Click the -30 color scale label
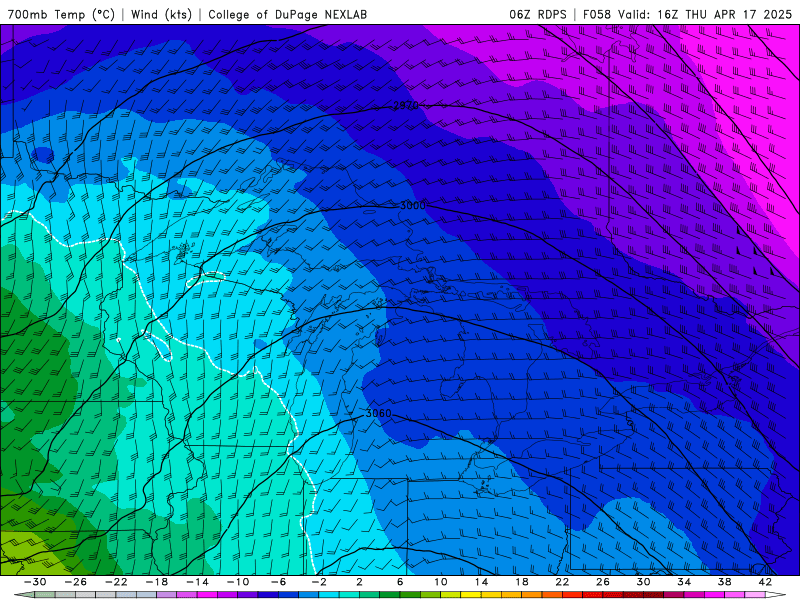800x600 pixels. pos(35,582)
